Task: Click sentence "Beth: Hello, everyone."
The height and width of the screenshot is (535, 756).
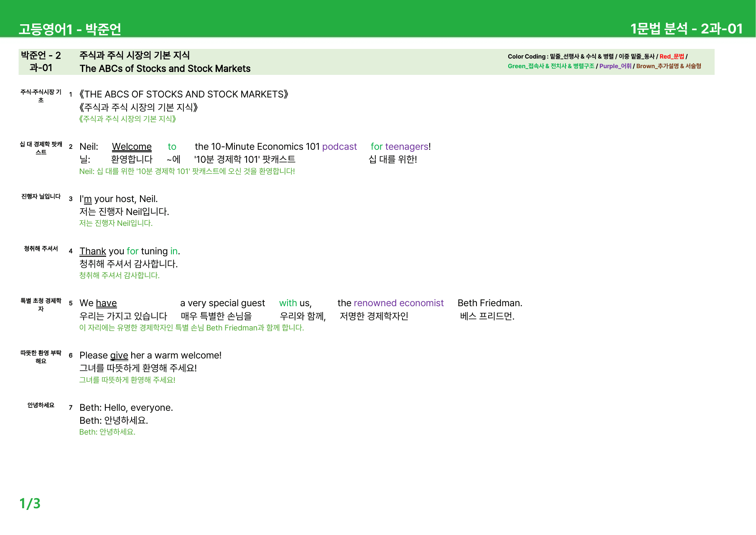Action: coord(126,408)
